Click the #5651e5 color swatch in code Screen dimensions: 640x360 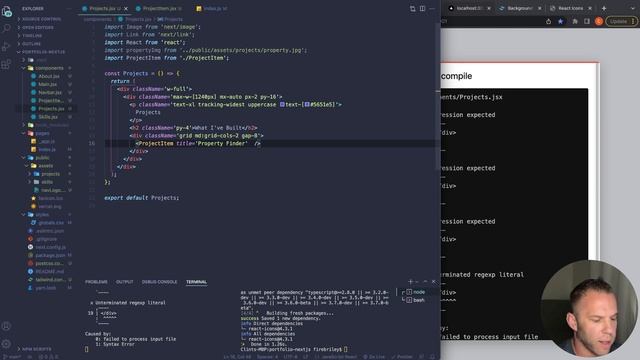pos(307,104)
